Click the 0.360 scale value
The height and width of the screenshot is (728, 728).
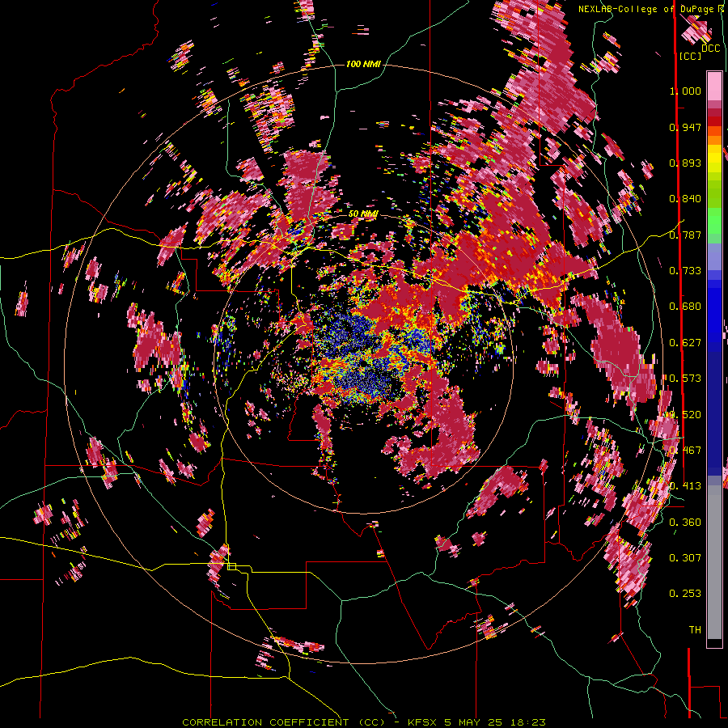point(685,523)
